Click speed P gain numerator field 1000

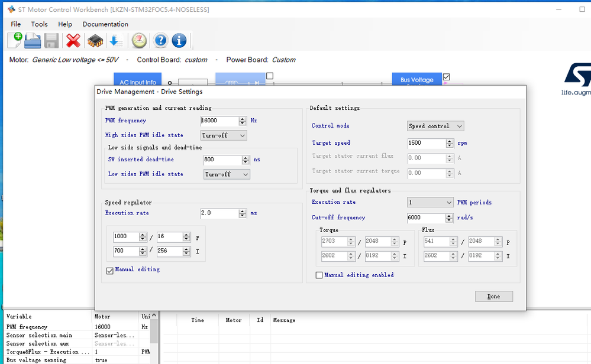coord(126,236)
